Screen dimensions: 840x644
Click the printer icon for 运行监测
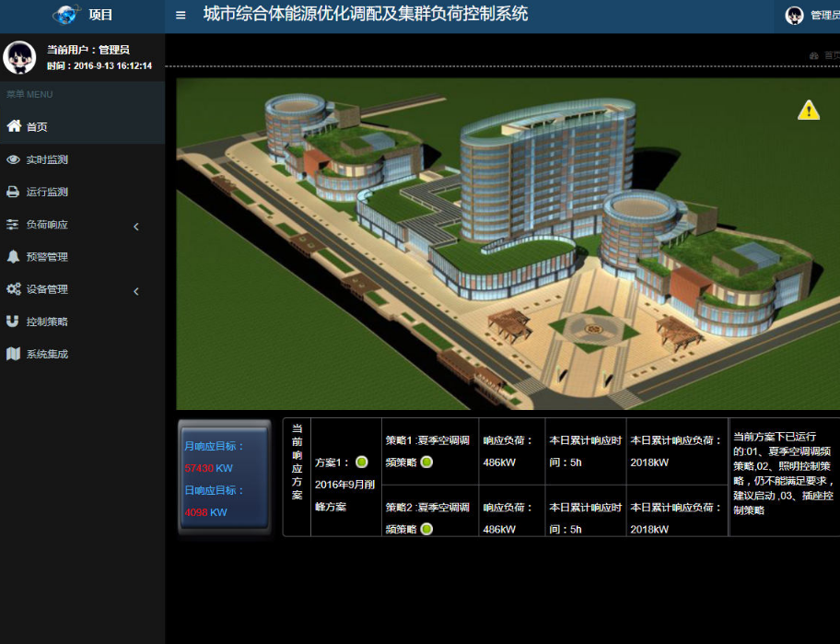coord(13,192)
